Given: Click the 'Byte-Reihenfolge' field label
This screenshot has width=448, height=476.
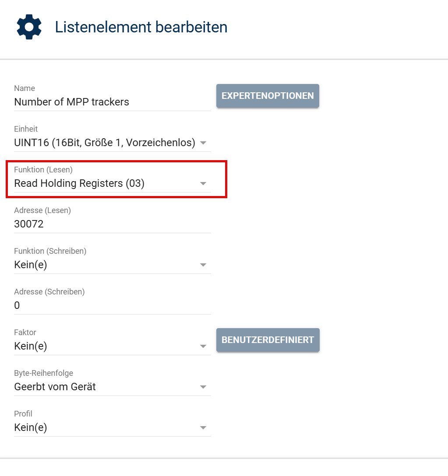Looking at the screenshot, I should pos(44,373).
